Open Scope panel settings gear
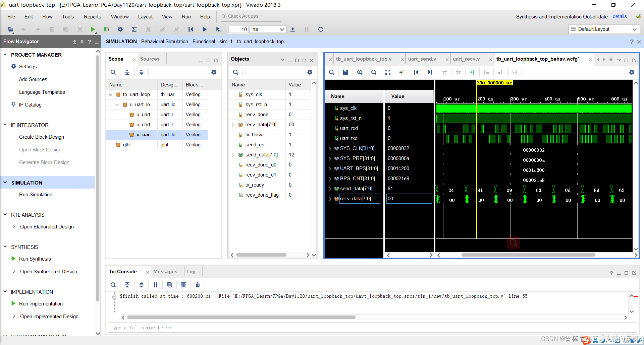Screen dimensions: 644x345 [x=214, y=72]
